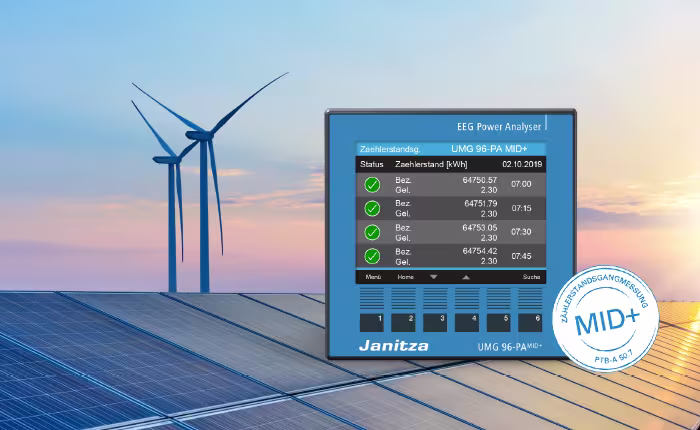The image size is (700, 430).
Task: Select Suche on the display bottom bar
Action: click(x=531, y=275)
